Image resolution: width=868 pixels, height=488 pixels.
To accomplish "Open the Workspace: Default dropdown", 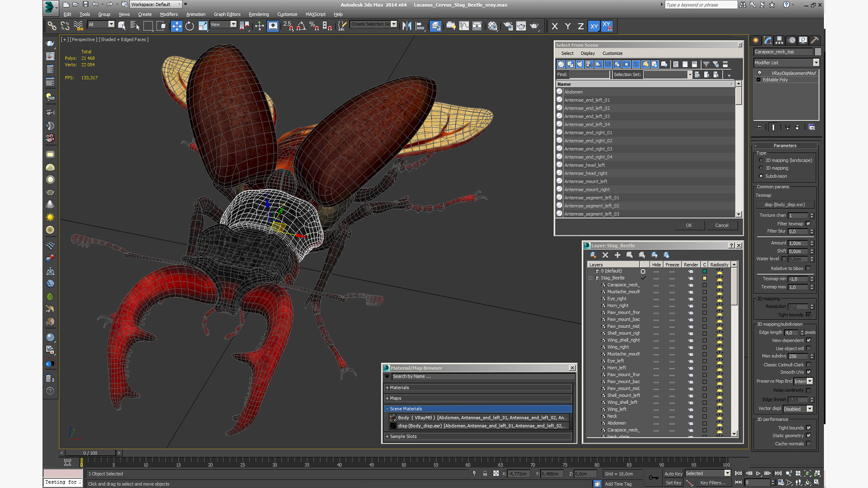I will point(156,5).
